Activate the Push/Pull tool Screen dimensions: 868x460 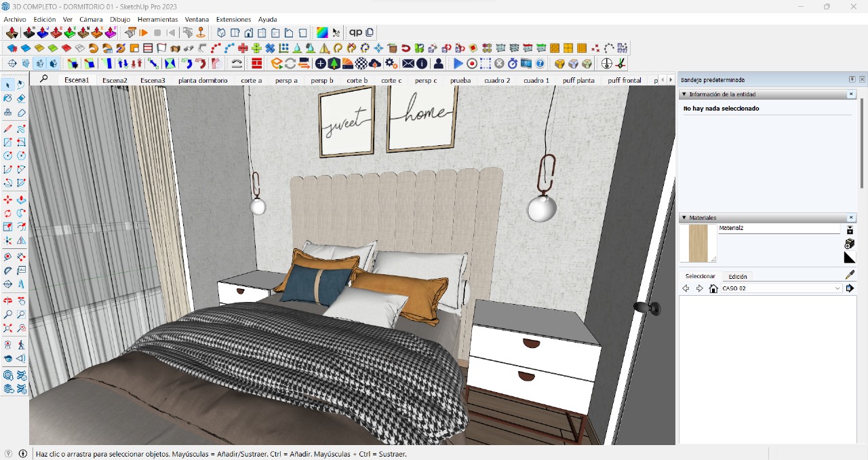tap(21, 199)
